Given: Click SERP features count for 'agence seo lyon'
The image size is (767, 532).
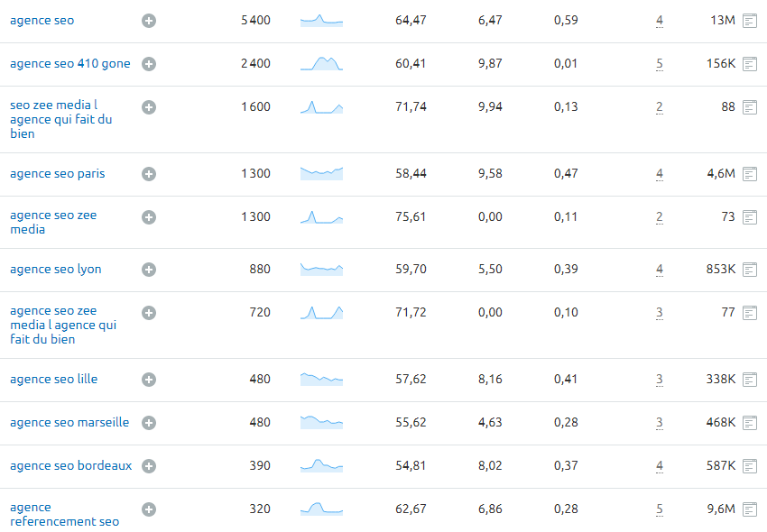Looking at the screenshot, I should coord(660,270).
